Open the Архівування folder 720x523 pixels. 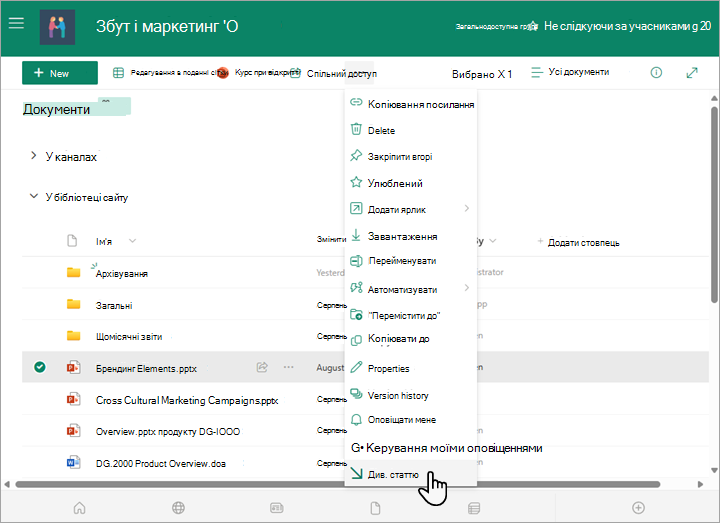(x=122, y=274)
